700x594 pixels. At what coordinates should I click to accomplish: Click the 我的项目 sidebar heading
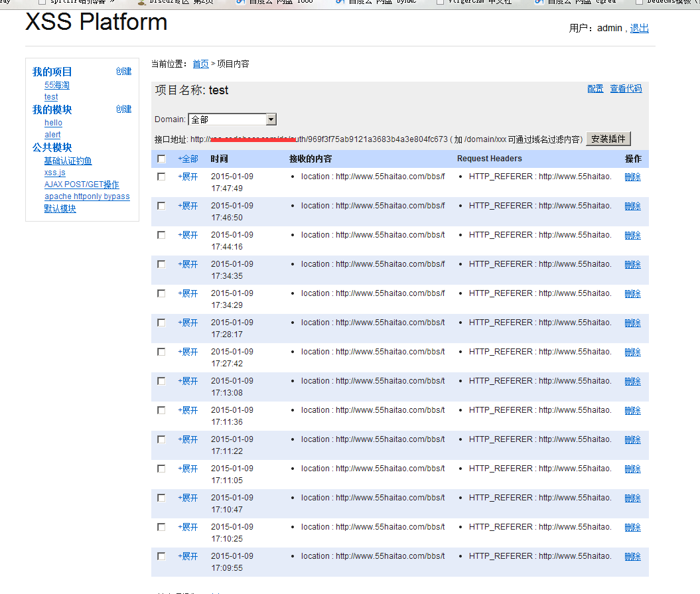point(52,72)
